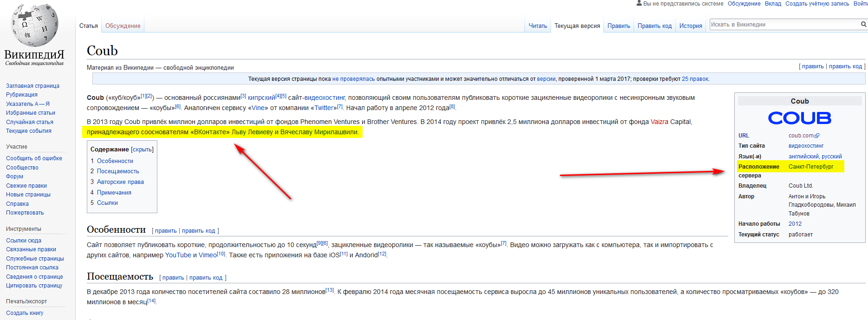Click the Пожертвовать link
This screenshot has width=868, height=320.
tap(25, 213)
